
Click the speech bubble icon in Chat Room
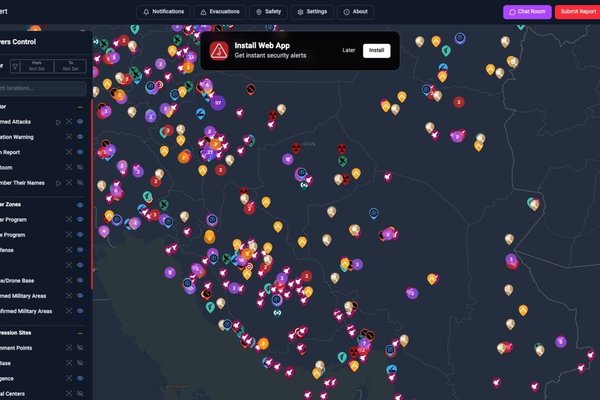(x=512, y=12)
